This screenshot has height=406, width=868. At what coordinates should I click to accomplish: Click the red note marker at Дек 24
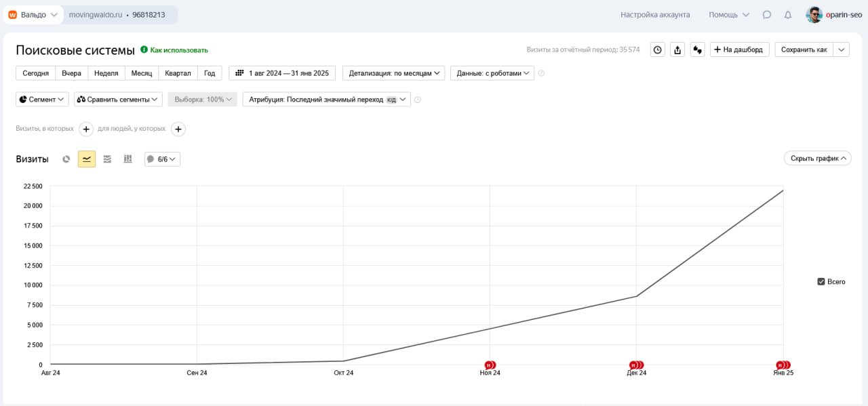[636, 365]
